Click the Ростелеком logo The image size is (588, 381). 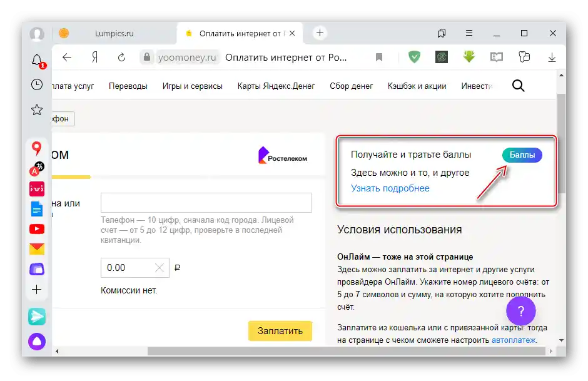pyautogui.click(x=282, y=156)
